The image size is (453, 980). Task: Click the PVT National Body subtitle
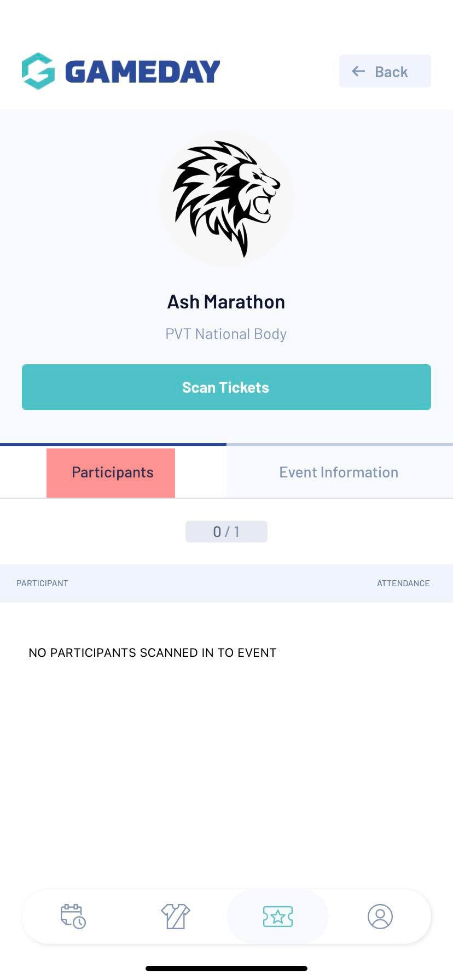(226, 334)
